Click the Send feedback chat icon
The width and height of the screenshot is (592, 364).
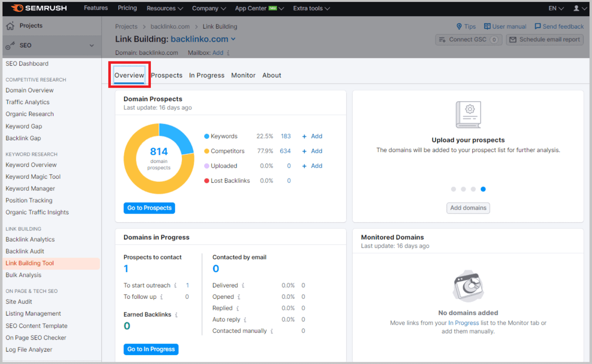tap(538, 26)
